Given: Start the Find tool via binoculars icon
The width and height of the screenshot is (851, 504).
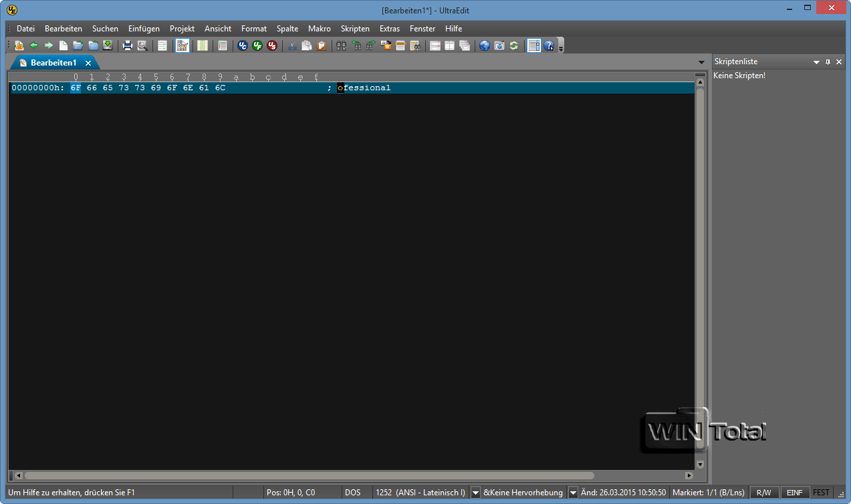Looking at the screenshot, I should 342,45.
